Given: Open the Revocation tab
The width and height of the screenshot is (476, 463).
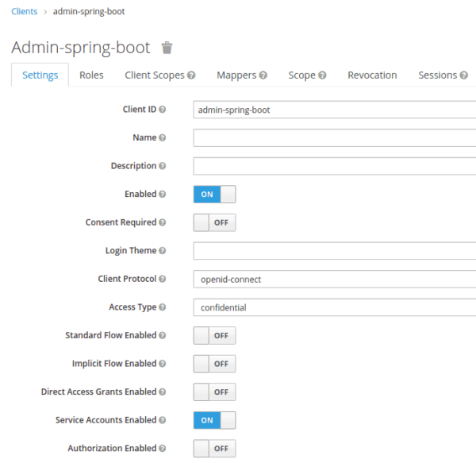Looking at the screenshot, I should [x=372, y=75].
